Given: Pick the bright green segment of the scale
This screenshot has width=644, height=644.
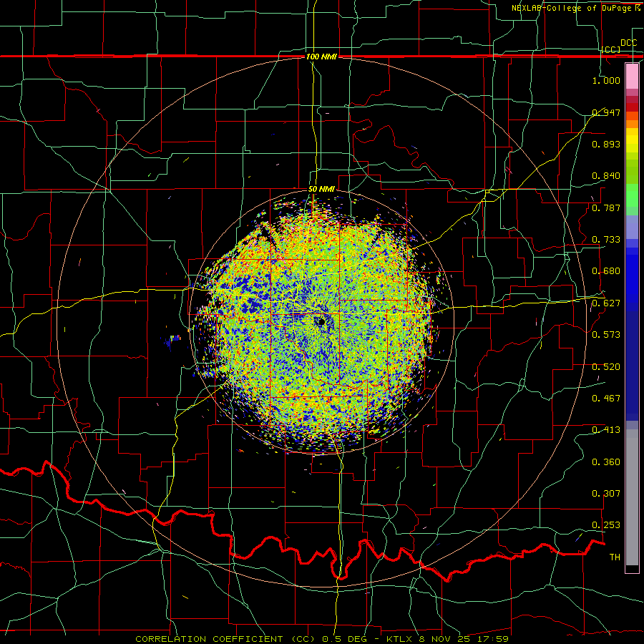Looking at the screenshot, I should (x=632, y=195).
